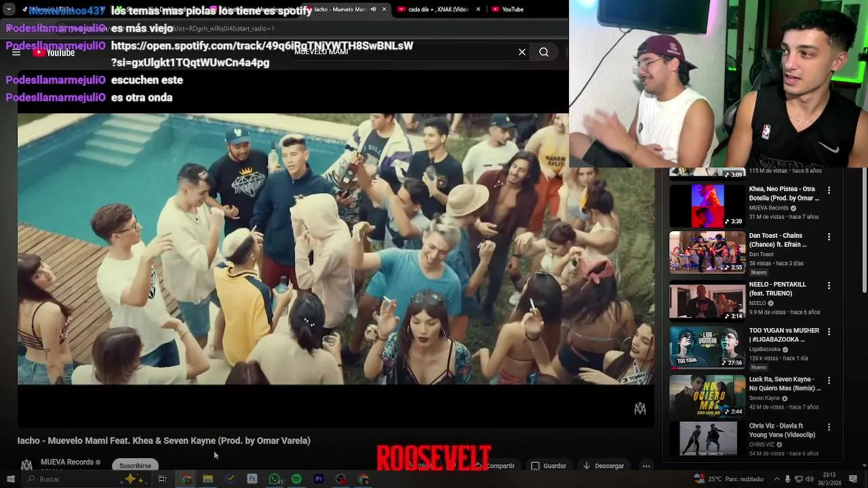Open the Windows Start menu

tap(10, 479)
